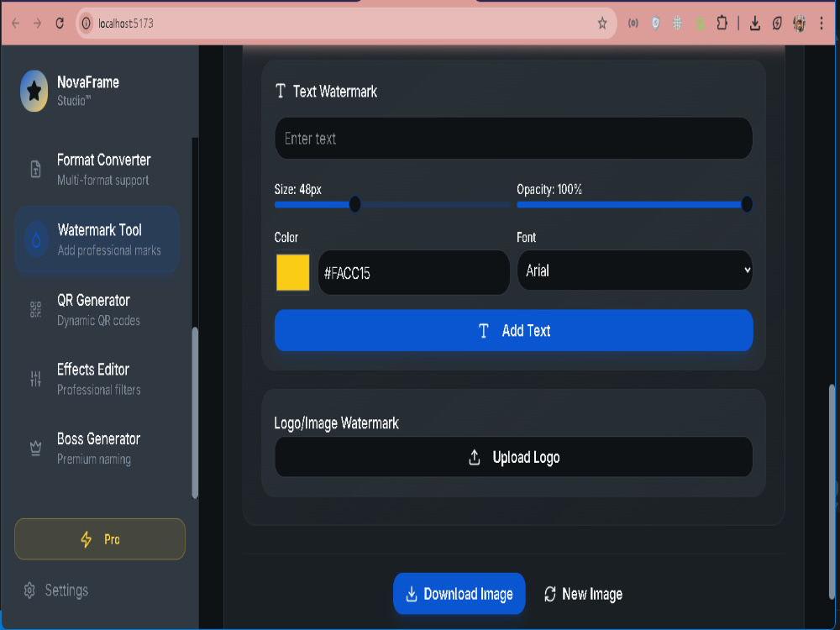840x630 pixels.
Task: Focus the Enter text watermark field
Action: tap(513, 139)
